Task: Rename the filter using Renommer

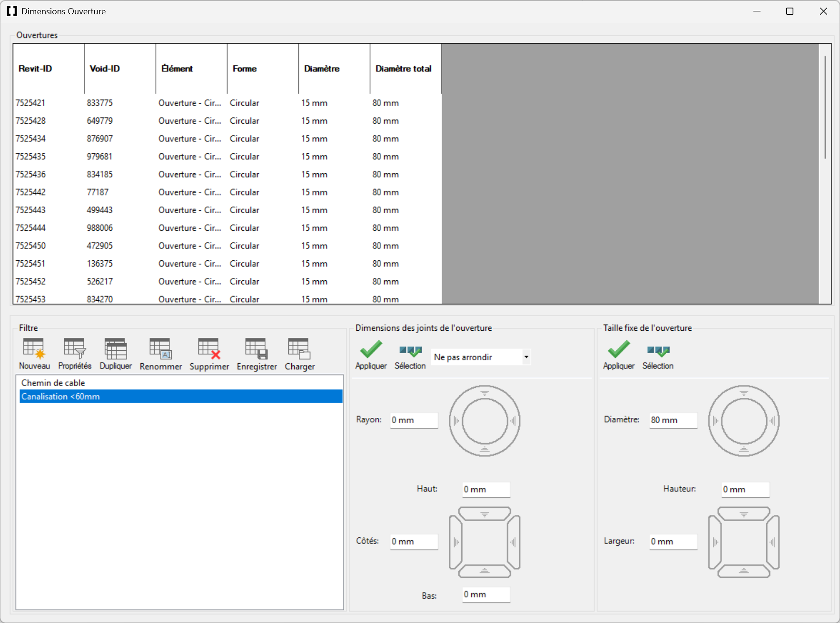Action: point(161,354)
